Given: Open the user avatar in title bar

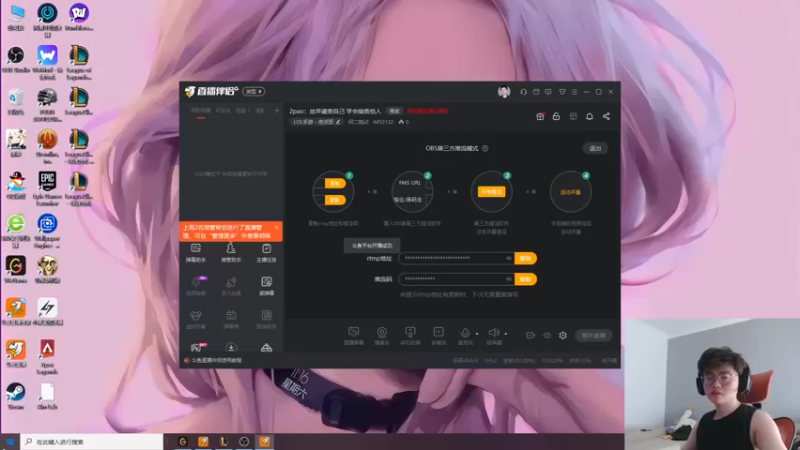Looking at the screenshot, I should pos(504,92).
